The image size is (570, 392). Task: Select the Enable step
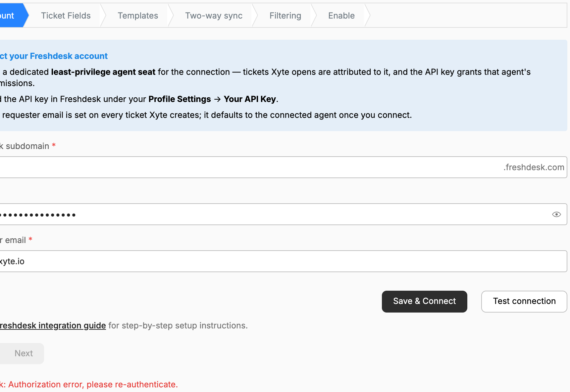(x=341, y=16)
